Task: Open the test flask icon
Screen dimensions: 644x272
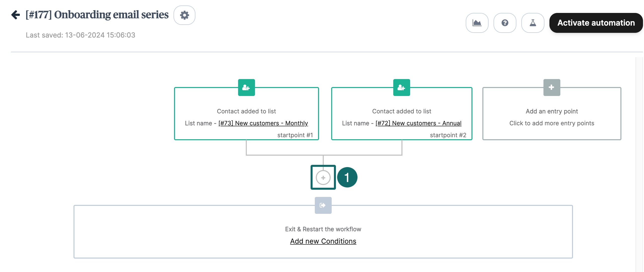Action: click(x=533, y=23)
